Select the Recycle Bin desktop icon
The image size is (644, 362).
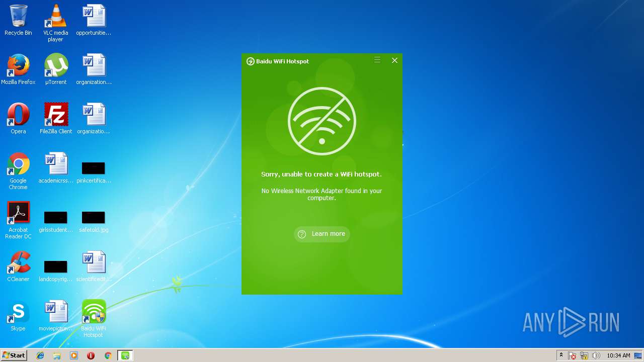pos(18,20)
